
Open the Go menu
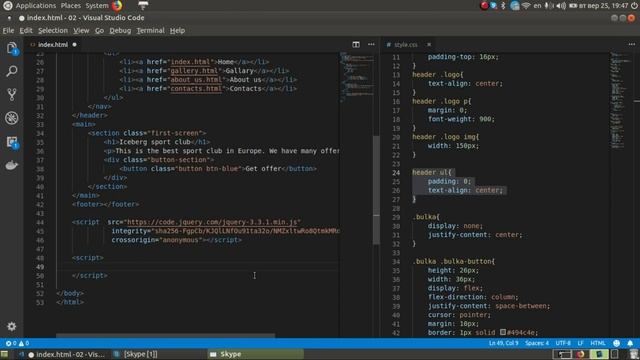[99, 31]
